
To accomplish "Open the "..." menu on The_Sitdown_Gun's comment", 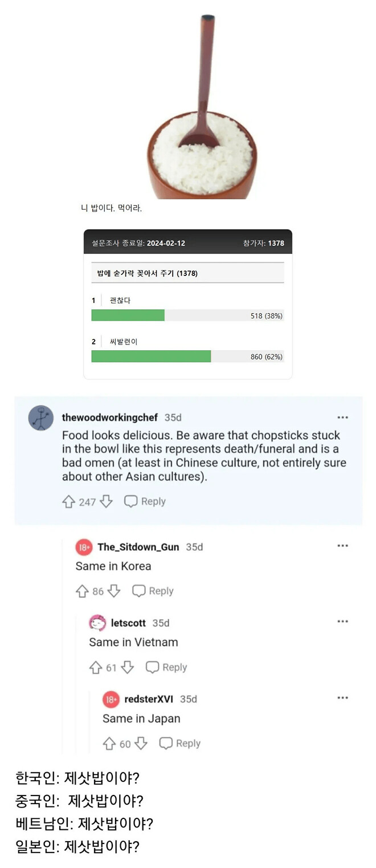I will click(343, 545).
